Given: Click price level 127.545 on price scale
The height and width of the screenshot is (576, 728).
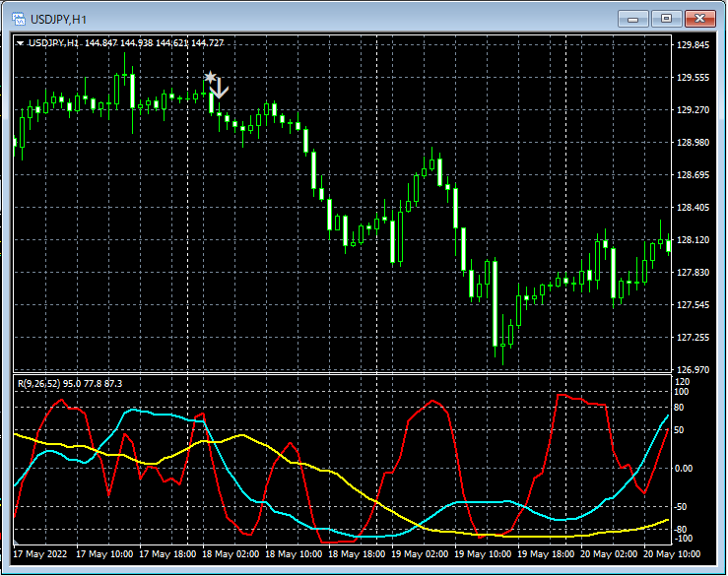Looking at the screenshot, I should pyautogui.click(x=693, y=305).
